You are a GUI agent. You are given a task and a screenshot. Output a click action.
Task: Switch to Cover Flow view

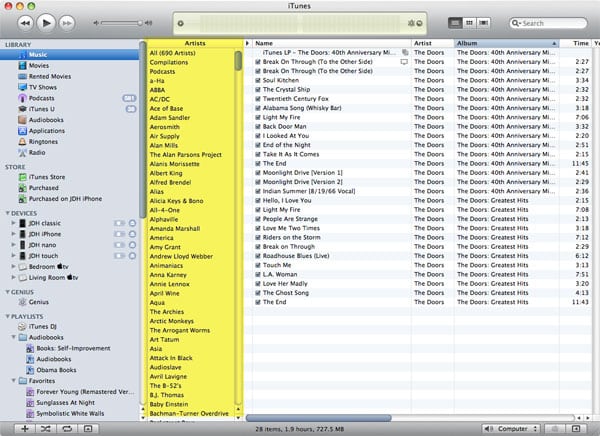(x=483, y=23)
